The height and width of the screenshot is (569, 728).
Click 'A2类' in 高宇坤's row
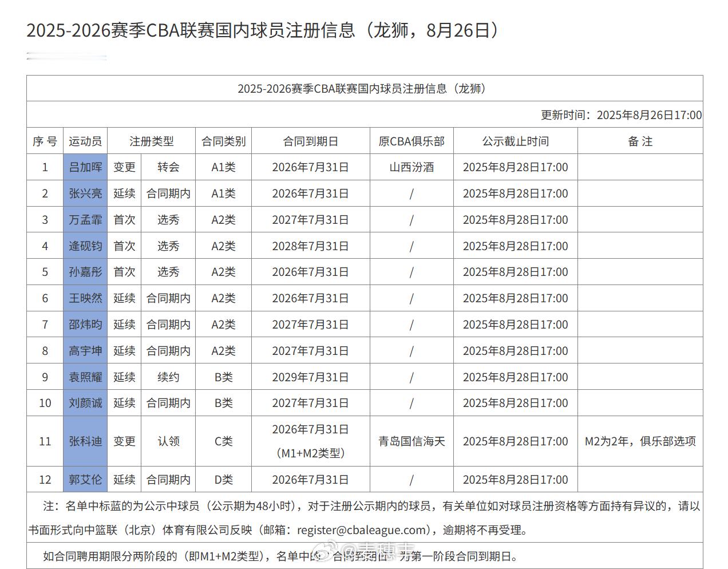[x=224, y=351]
